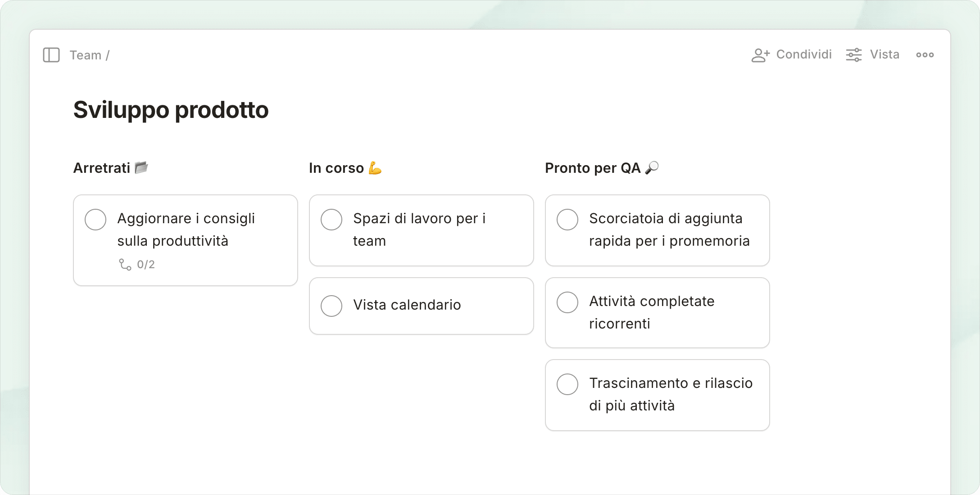Click the magnifier emoji beside Pronto per QA
Viewport: 980px width, 495px height.
click(652, 167)
